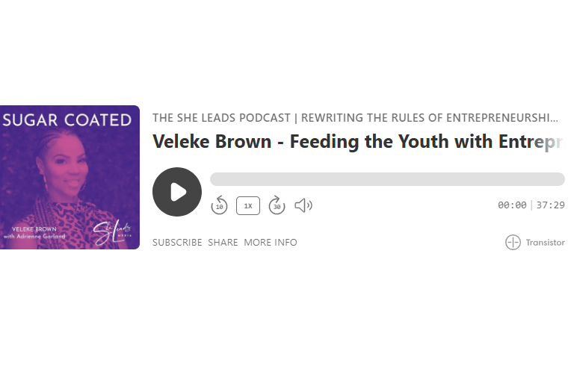Seek using the gray progress bar
Viewport: 574px width, 392px height.
pos(387,179)
